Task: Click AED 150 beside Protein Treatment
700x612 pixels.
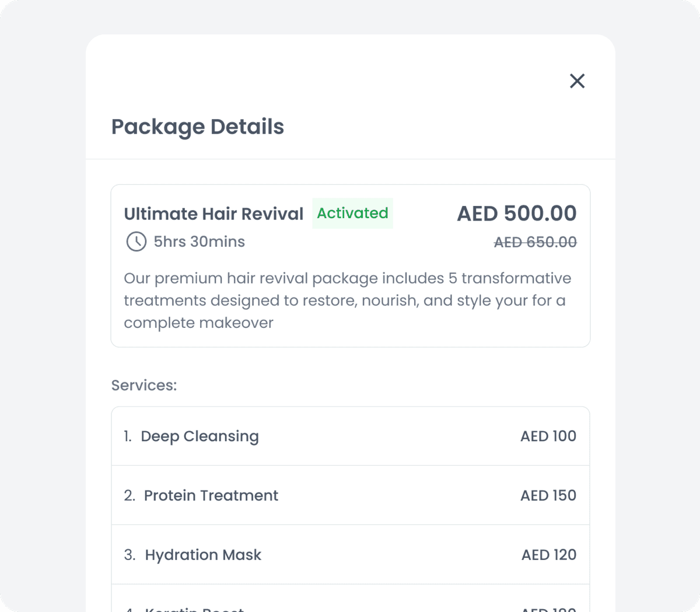Action: pyautogui.click(x=548, y=495)
